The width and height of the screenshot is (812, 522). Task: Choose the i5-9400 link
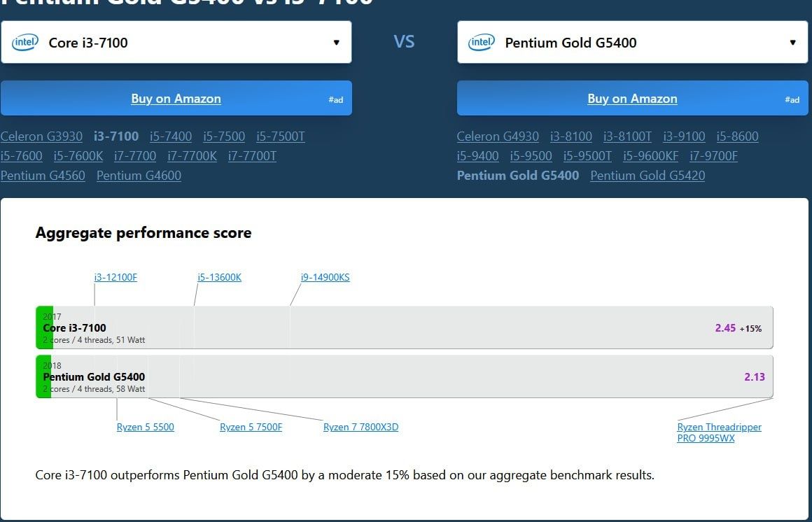[477, 156]
